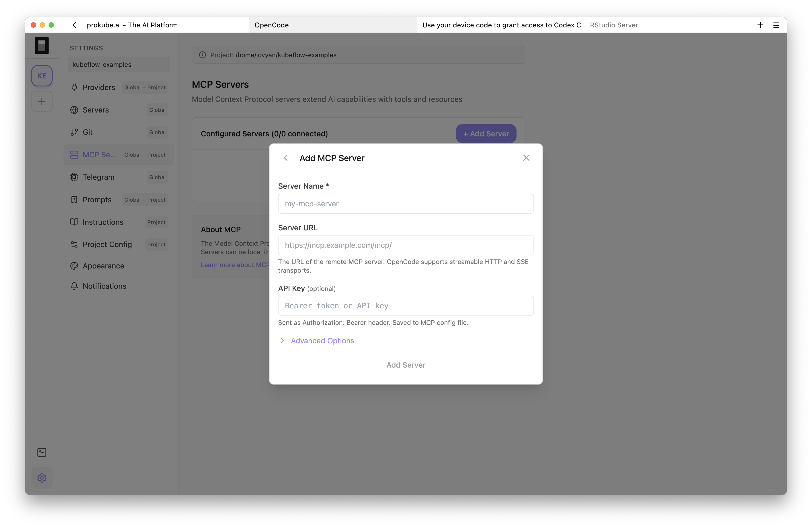Image resolution: width=812 pixels, height=528 pixels.
Task: Open kubeflow-examples project selector
Action: (119, 64)
